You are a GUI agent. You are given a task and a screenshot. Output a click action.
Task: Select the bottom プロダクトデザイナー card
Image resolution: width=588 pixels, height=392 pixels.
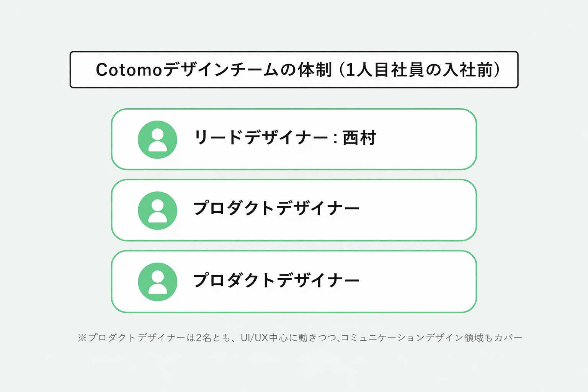pos(294,282)
